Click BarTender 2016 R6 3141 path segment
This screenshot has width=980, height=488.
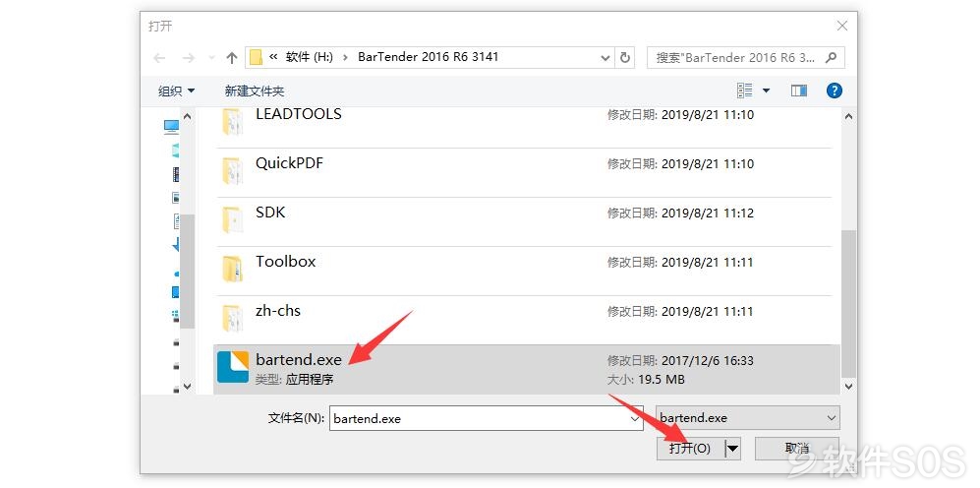[429, 57]
